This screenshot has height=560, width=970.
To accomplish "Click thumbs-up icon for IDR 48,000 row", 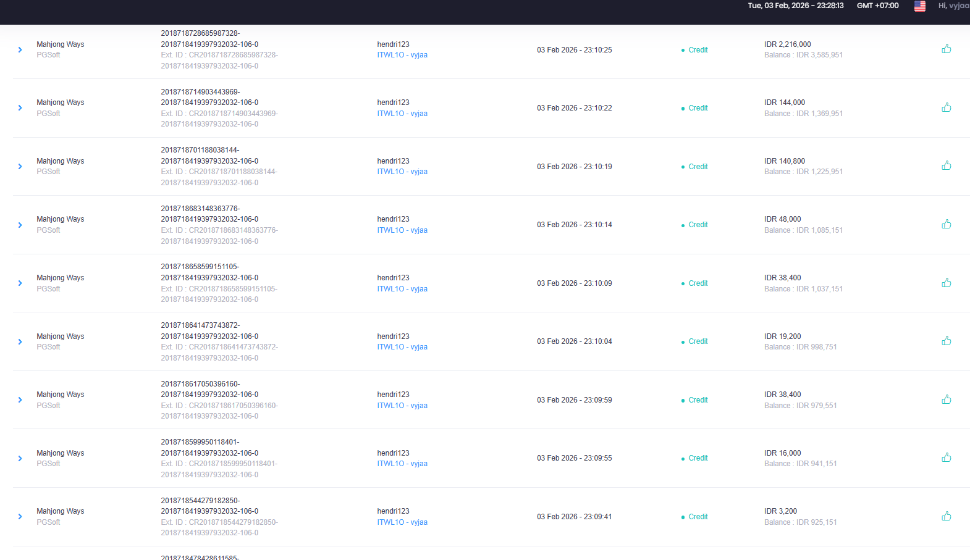I will (x=946, y=224).
